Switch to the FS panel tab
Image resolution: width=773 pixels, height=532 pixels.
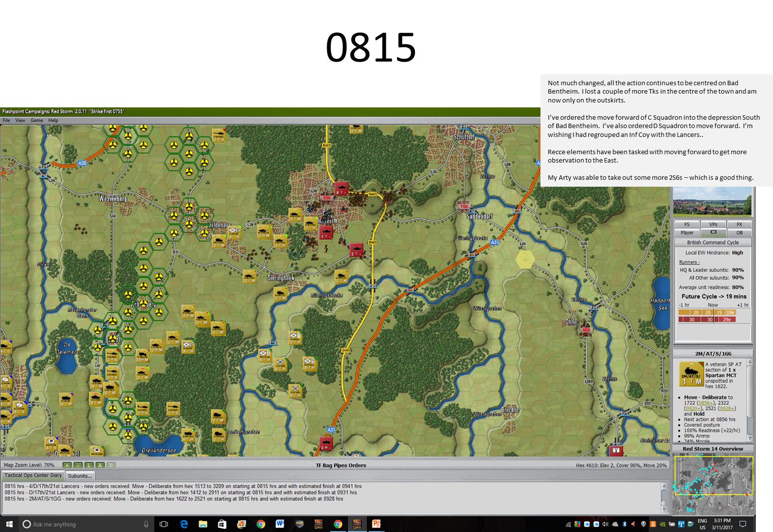(x=687, y=225)
